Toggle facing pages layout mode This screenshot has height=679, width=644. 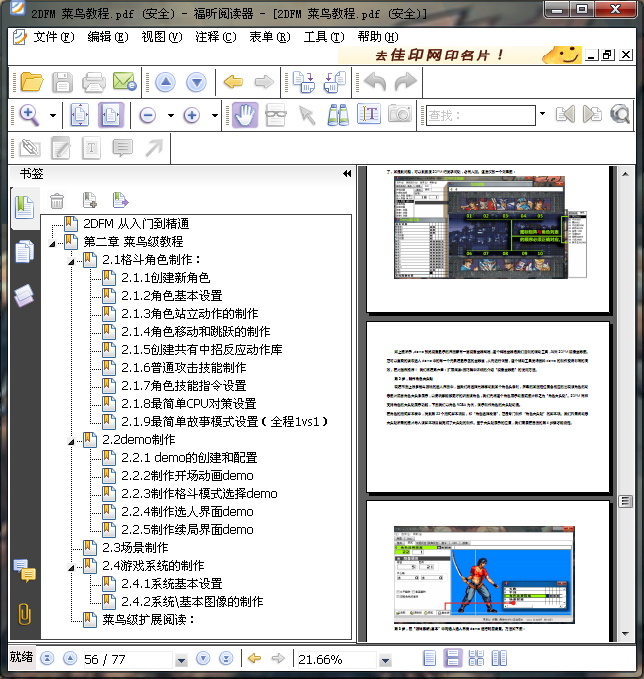[x=499, y=659]
